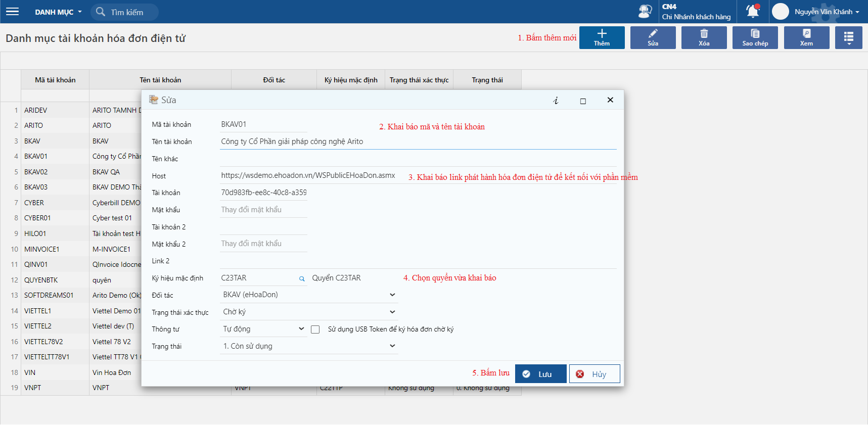Click the info icon in Sửa dialog
Viewport: 868px width, 425px height.
click(x=556, y=101)
